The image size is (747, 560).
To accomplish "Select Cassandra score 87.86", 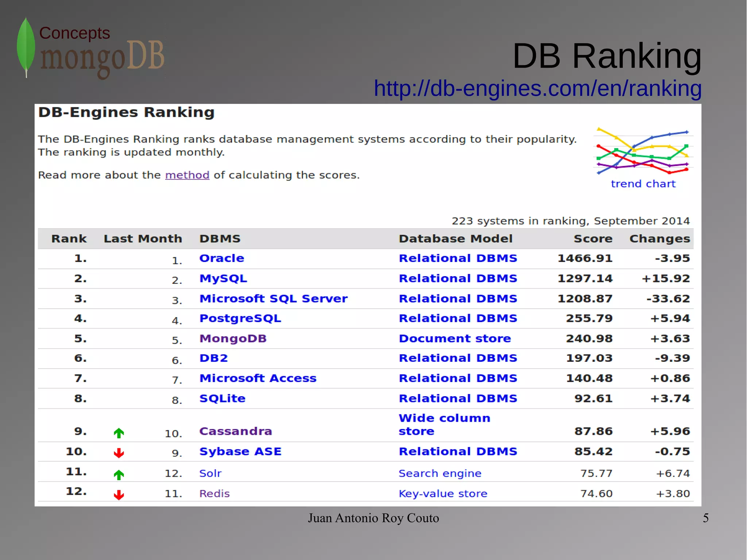I will pyautogui.click(x=593, y=431).
